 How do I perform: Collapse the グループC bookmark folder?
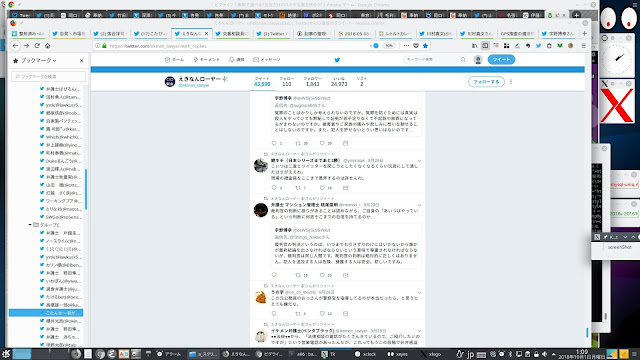(x=30, y=225)
